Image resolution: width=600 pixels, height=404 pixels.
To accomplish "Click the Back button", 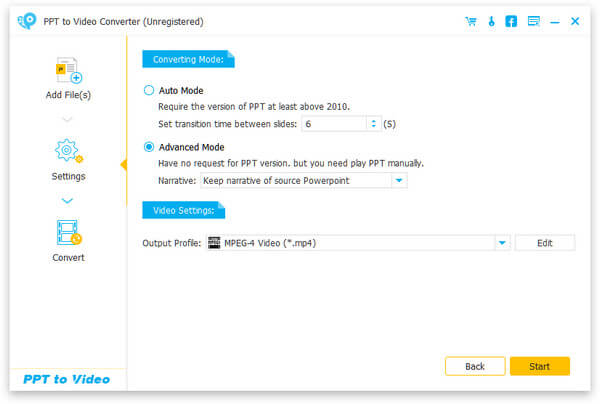I will [475, 366].
